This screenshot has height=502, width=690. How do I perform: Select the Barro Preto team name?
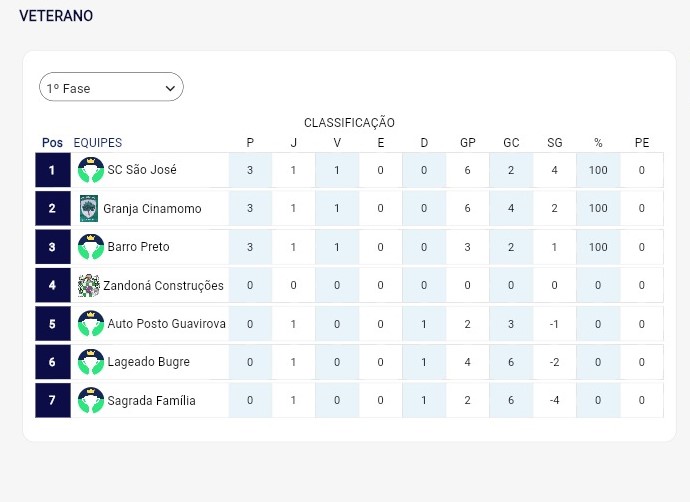coord(139,247)
